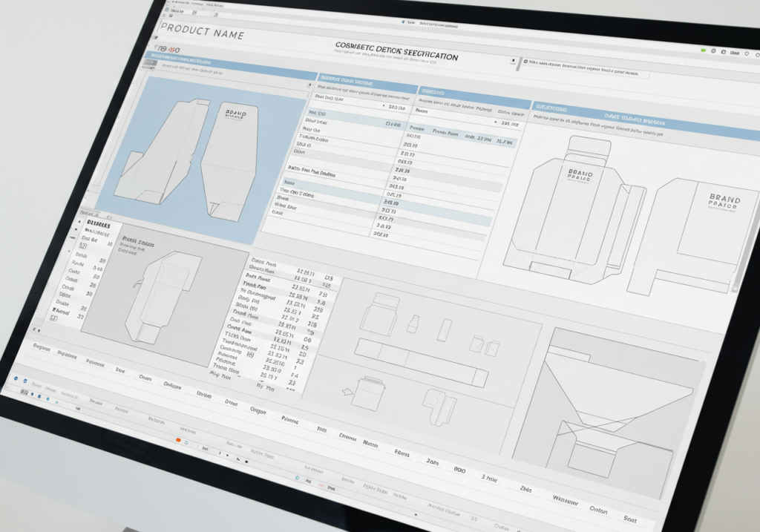Click the green icon in the top-right toolbar
Image resolution: width=760 pixels, height=532 pixels.
(x=704, y=50)
